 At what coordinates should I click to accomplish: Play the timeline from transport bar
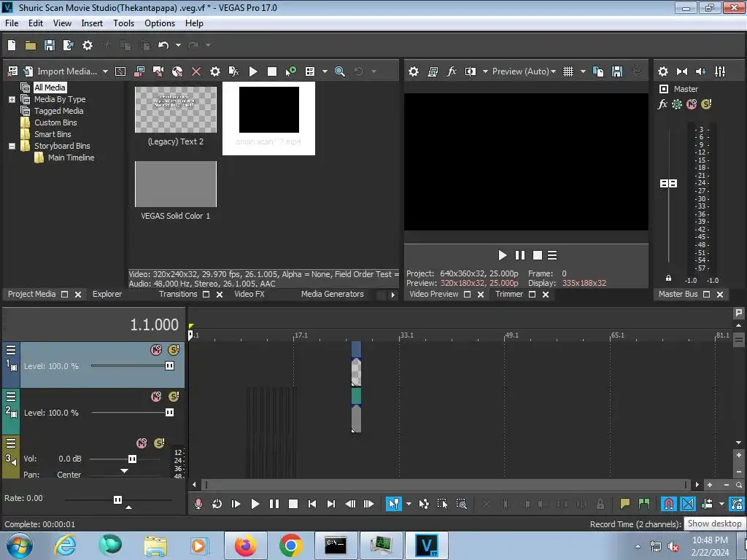coord(255,504)
